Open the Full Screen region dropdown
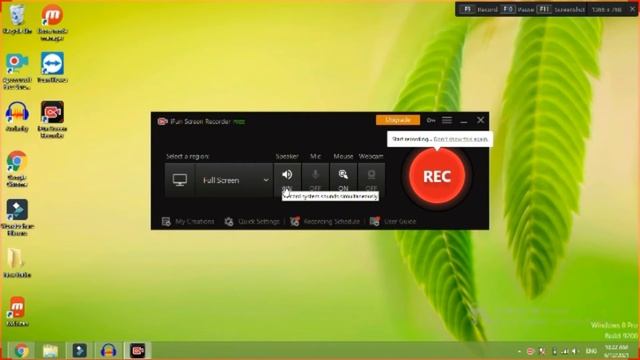This screenshot has width=640, height=360. [234, 180]
